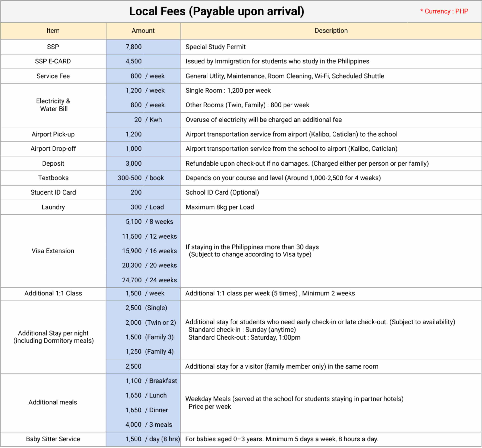The height and width of the screenshot is (448, 482).
Task: Click the Laundry 300 / Load amount
Action: pos(147,207)
